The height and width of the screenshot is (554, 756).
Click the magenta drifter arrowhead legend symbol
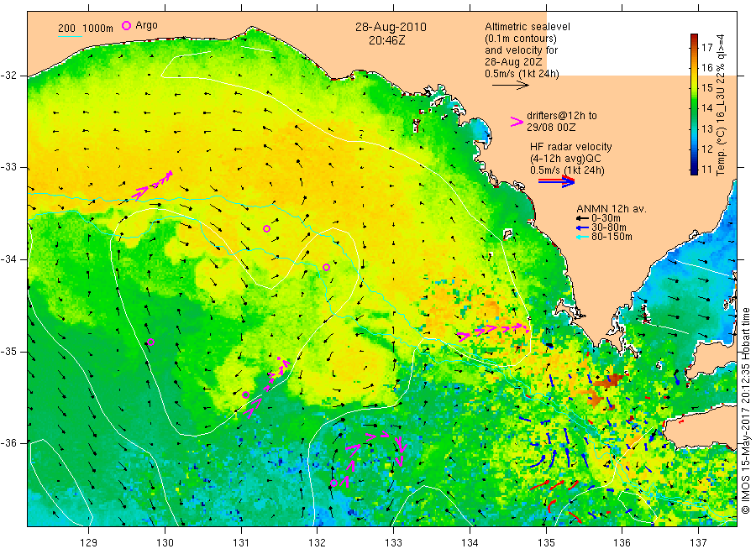pos(517,122)
